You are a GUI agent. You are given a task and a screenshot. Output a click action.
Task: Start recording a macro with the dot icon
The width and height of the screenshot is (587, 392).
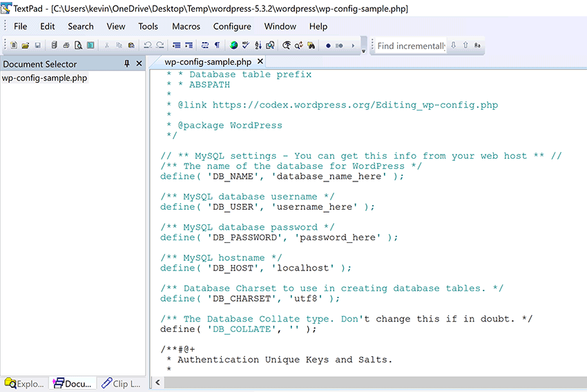click(x=328, y=46)
